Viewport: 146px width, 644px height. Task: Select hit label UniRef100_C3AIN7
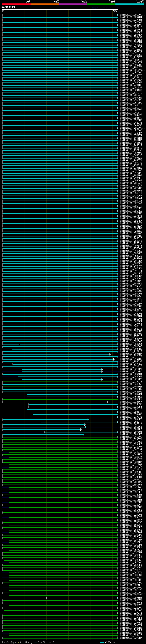pos(131,462)
